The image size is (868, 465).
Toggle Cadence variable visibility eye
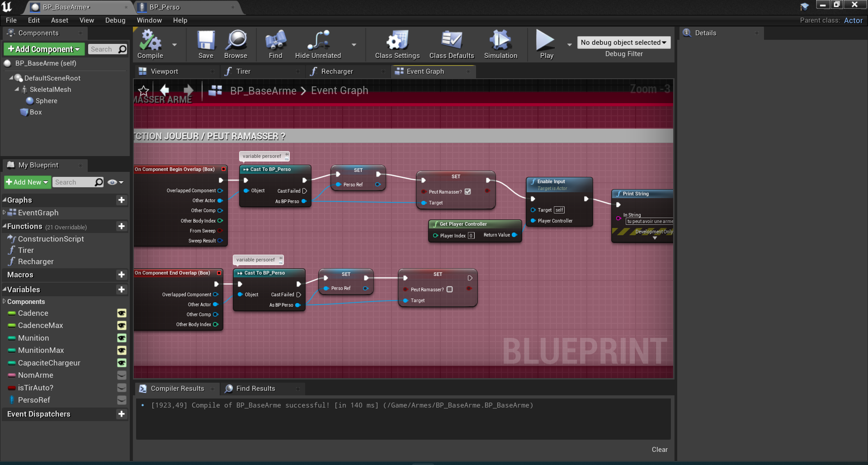point(122,313)
